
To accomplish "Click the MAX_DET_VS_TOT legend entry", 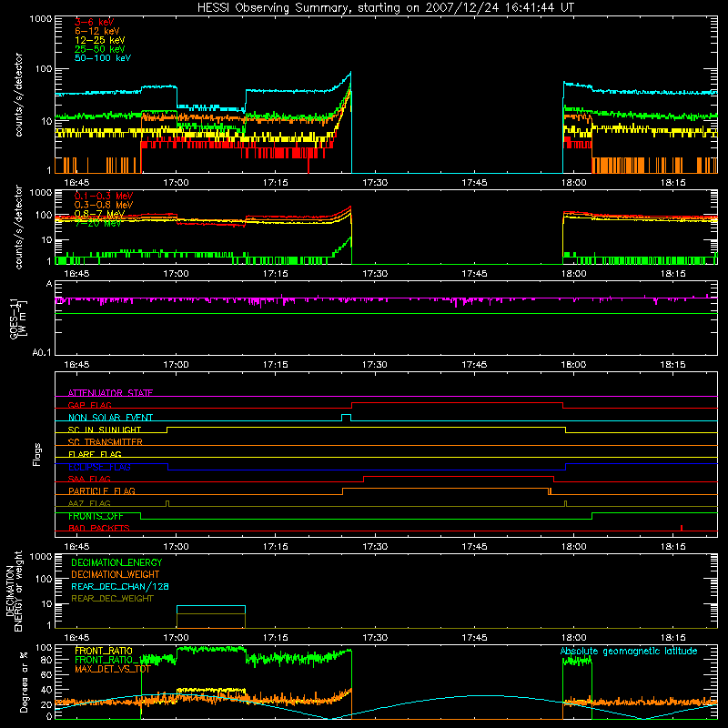I will tap(113, 669).
